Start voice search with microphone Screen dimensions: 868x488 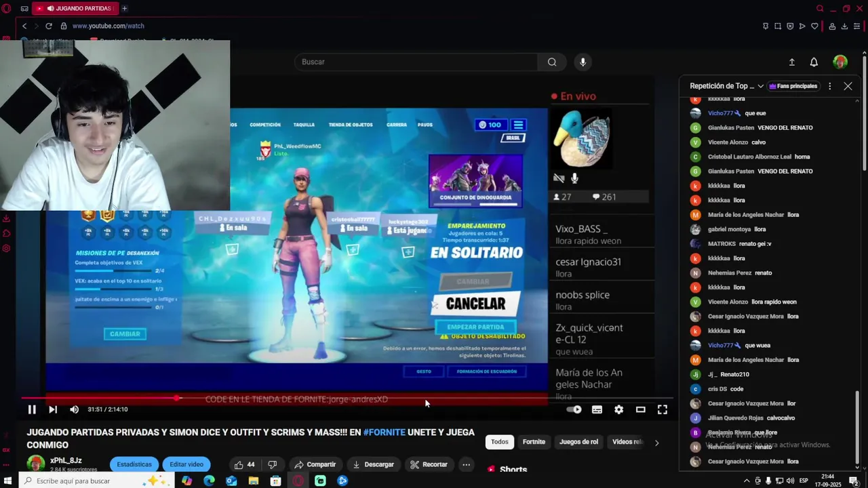tap(583, 62)
